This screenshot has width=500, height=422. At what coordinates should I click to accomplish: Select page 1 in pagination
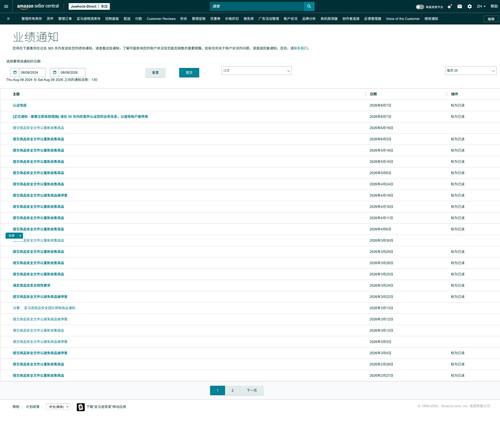217,390
